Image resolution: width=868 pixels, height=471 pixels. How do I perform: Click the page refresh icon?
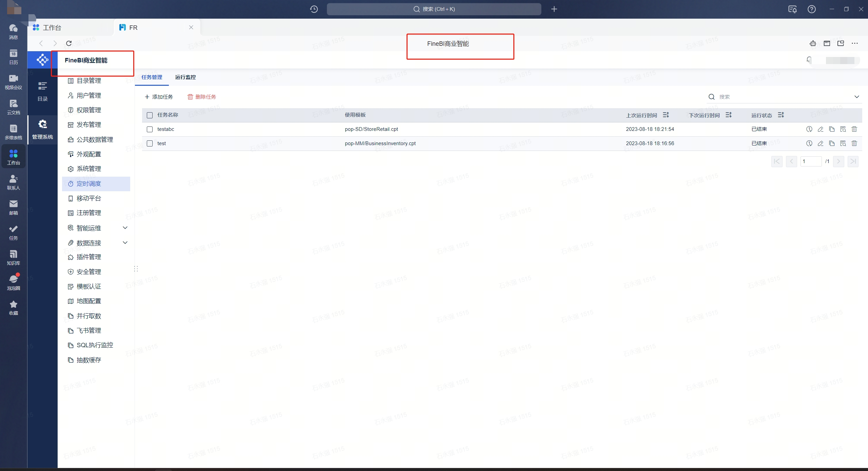pyautogui.click(x=69, y=43)
